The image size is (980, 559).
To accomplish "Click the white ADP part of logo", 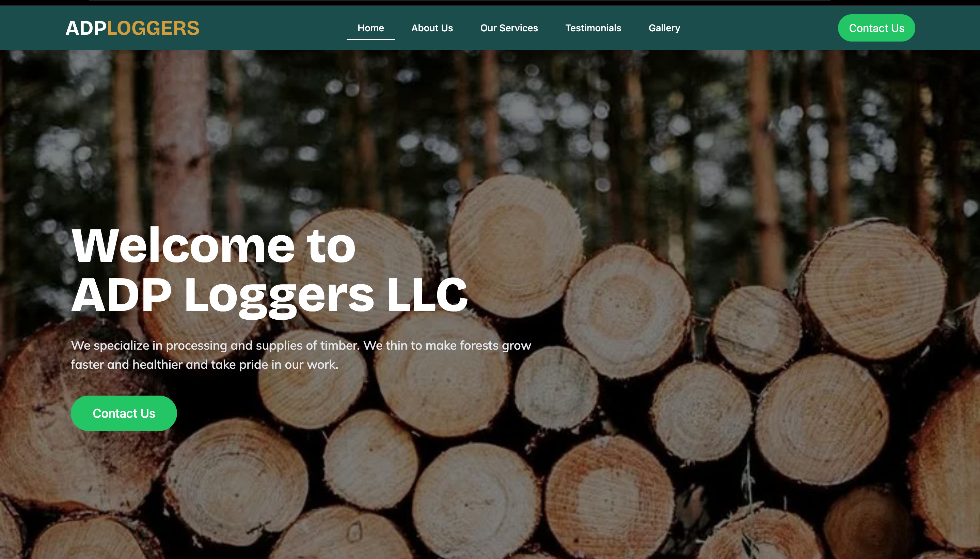I will [85, 28].
